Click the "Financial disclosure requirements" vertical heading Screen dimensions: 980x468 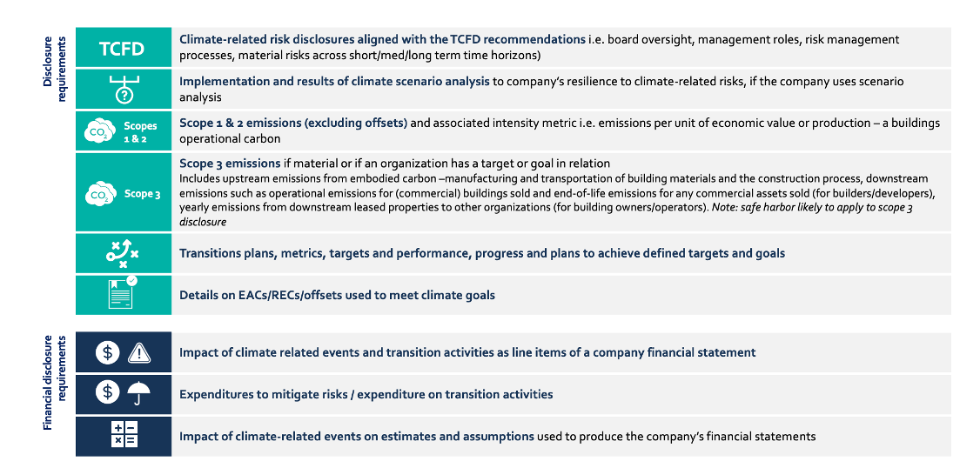54,381
